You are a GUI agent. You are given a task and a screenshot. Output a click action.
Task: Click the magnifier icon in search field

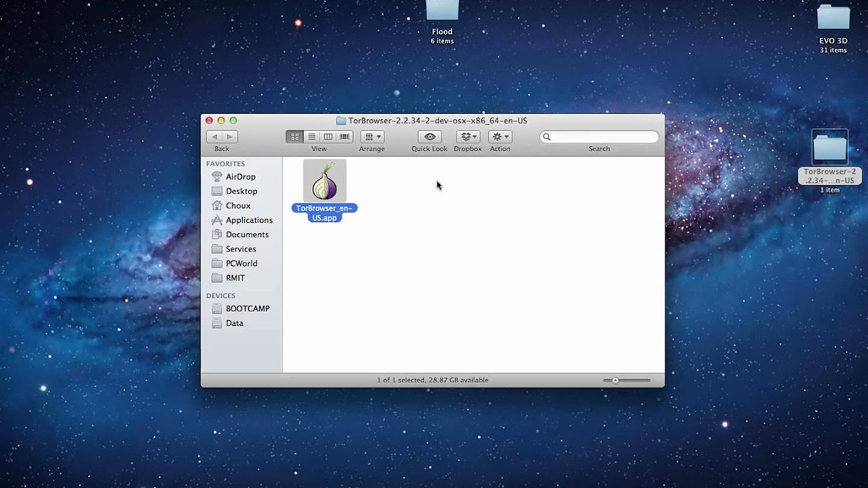pyautogui.click(x=547, y=137)
